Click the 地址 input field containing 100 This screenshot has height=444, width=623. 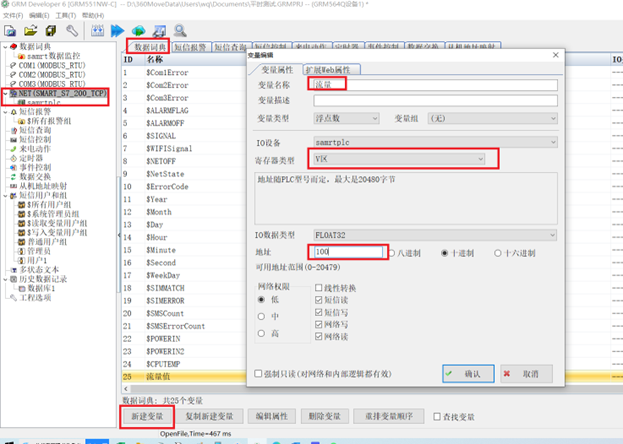[348, 252]
